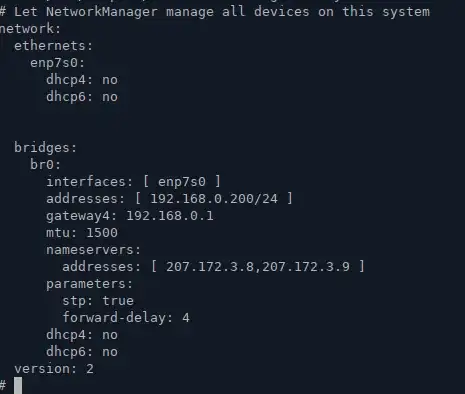Click nameserver address 207.172.3.9

(x=306, y=267)
